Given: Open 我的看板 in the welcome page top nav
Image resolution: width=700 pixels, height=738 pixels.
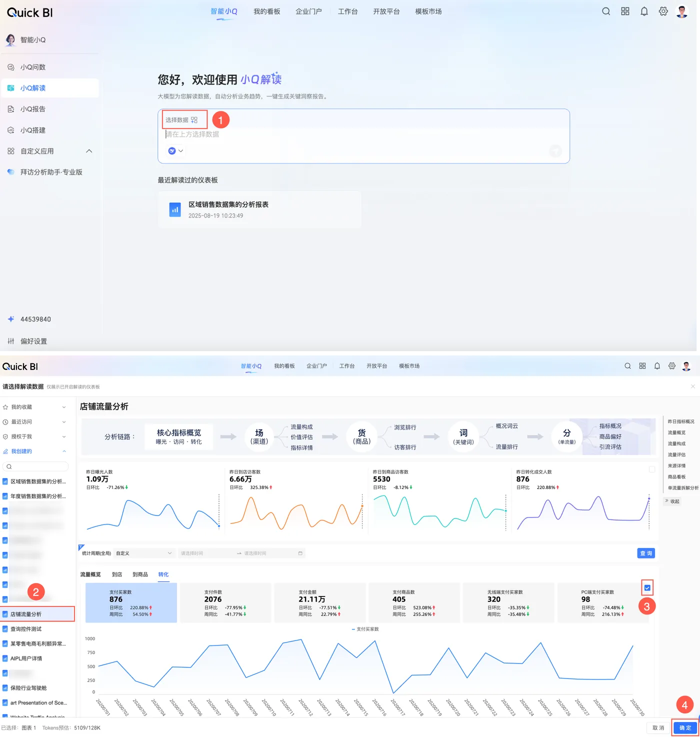Looking at the screenshot, I should point(266,11).
